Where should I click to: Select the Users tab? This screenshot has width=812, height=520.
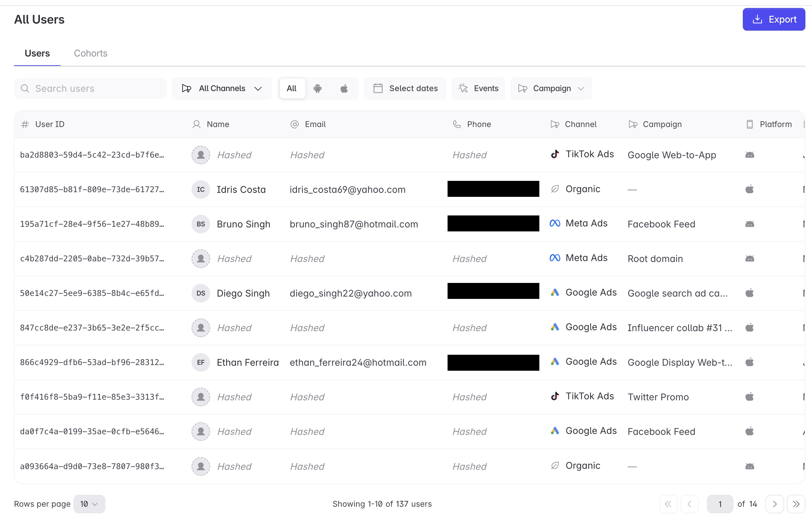[37, 53]
